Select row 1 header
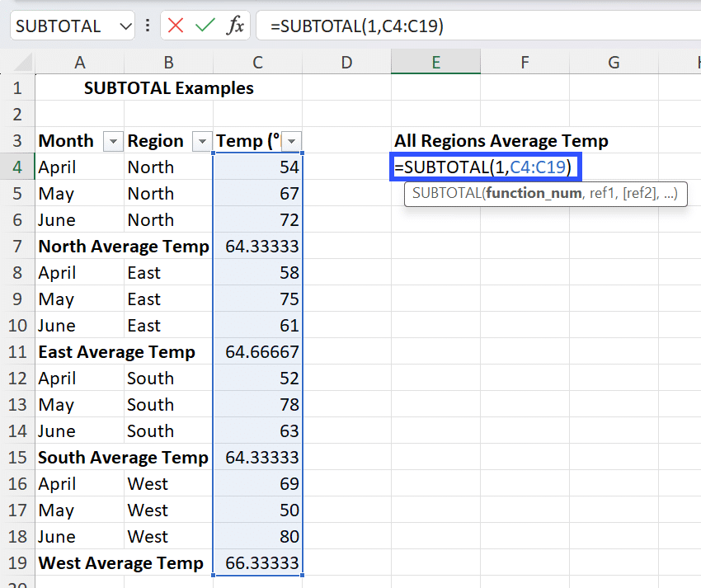This screenshot has width=701, height=588. coord(17,87)
